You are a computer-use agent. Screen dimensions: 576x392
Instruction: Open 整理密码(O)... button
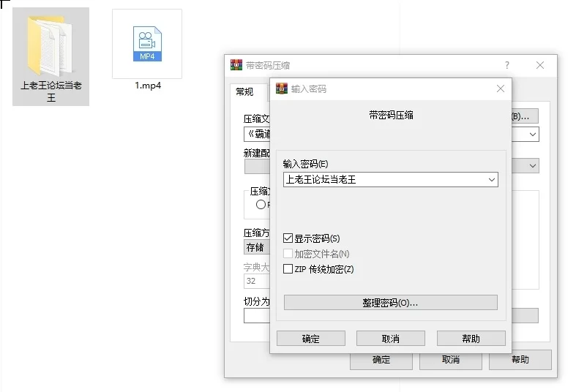391,303
